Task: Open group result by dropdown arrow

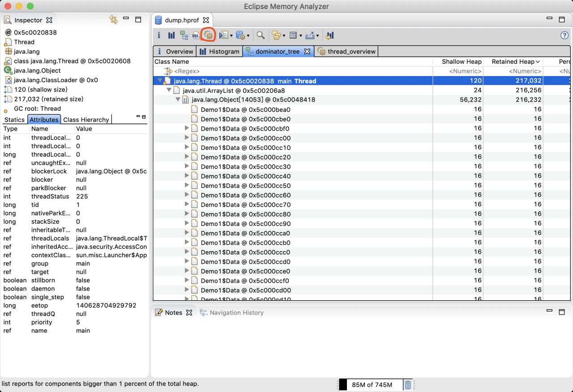Action: click(283, 36)
